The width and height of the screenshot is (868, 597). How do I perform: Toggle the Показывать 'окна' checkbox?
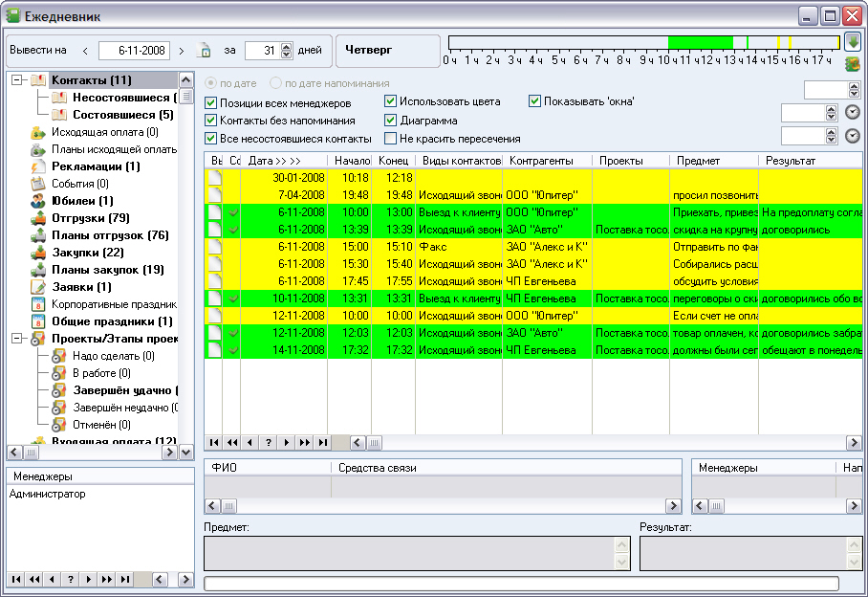point(534,101)
